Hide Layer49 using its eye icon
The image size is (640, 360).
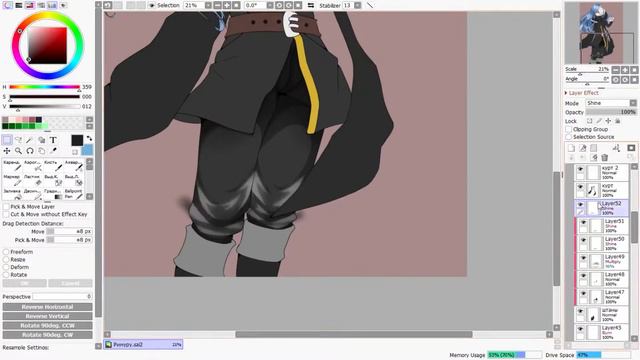[x=583, y=258]
